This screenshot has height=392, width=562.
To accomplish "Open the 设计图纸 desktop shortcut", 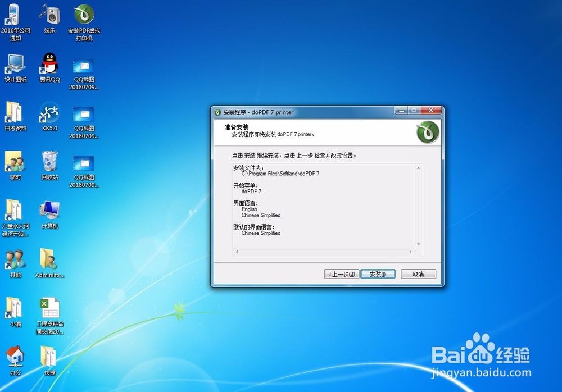I will pos(15,68).
